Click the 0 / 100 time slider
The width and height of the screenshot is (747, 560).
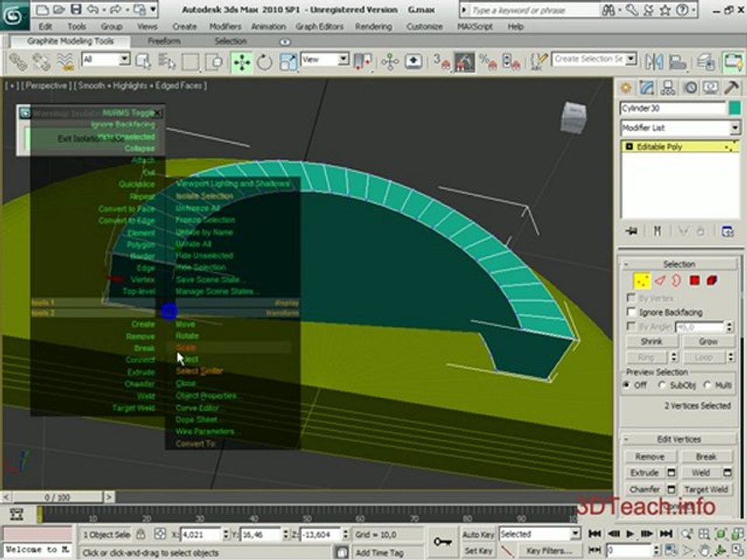click(x=57, y=498)
